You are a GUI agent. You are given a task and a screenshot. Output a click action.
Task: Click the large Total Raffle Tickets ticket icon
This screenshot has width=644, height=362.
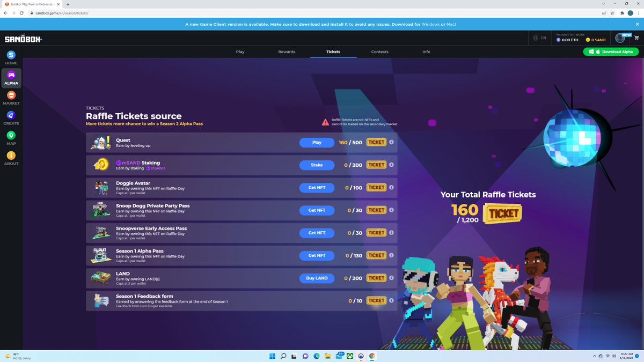click(x=502, y=213)
